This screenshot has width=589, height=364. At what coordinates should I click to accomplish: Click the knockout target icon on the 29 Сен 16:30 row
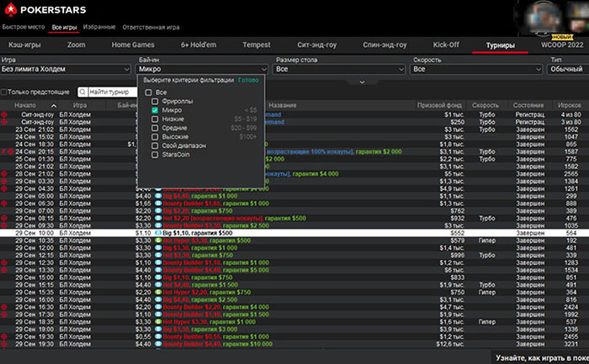click(x=4, y=307)
